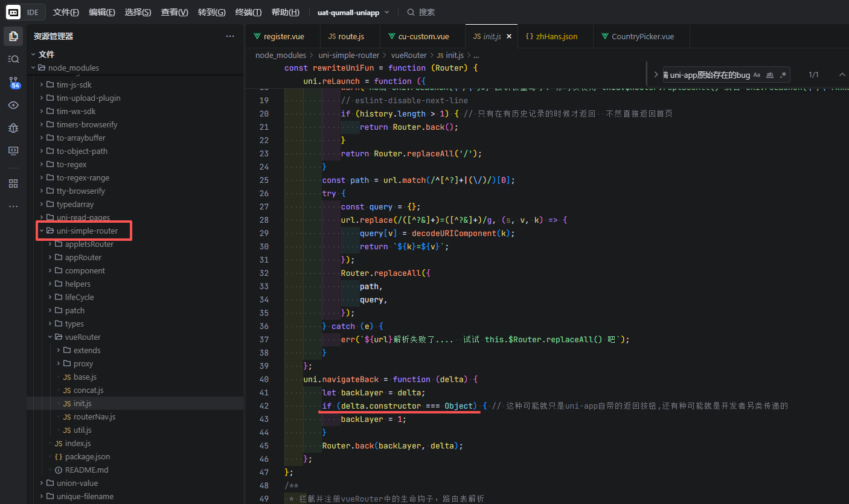The width and height of the screenshot is (849, 504).
Task: Open the uat-qumall-uniapp project dropdown
Action: tap(353, 12)
